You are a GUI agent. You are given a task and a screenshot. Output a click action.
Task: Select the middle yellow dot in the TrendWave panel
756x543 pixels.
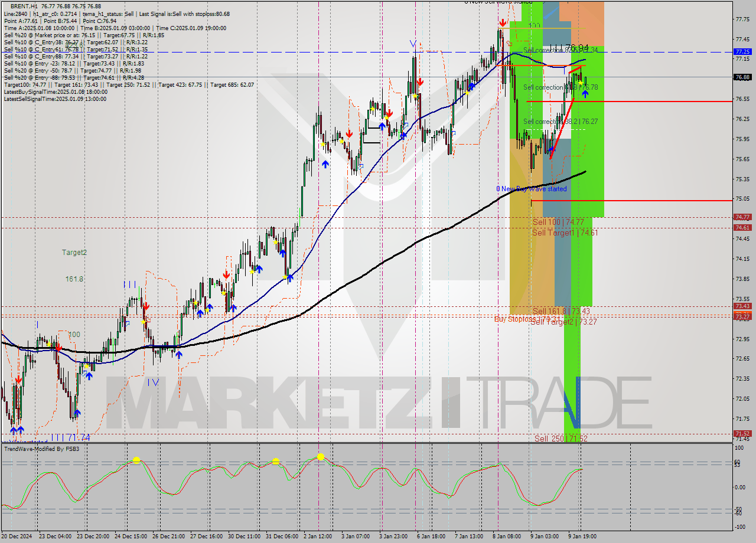click(276, 461)
